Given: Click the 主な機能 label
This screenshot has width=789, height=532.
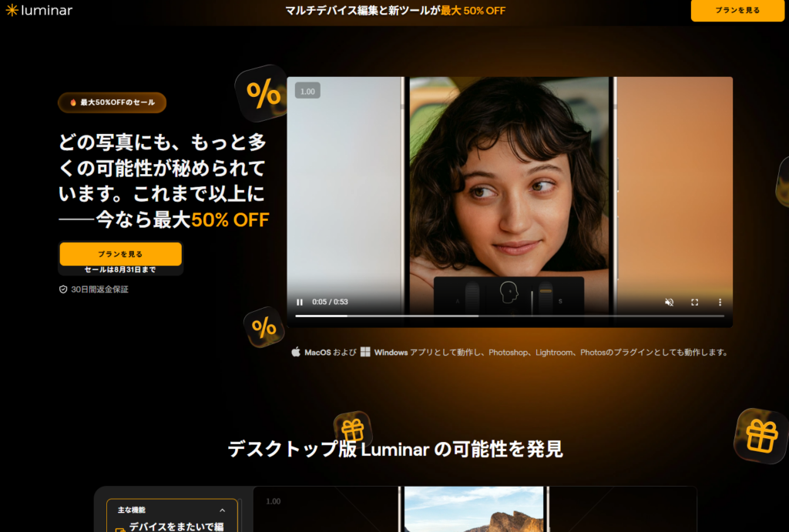Looking at the screenshot, I should [x=131, y=510].
